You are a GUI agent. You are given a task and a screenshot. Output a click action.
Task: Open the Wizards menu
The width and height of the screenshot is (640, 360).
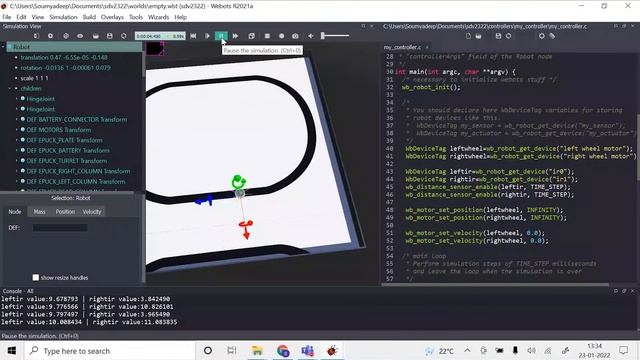pos(158,17)
